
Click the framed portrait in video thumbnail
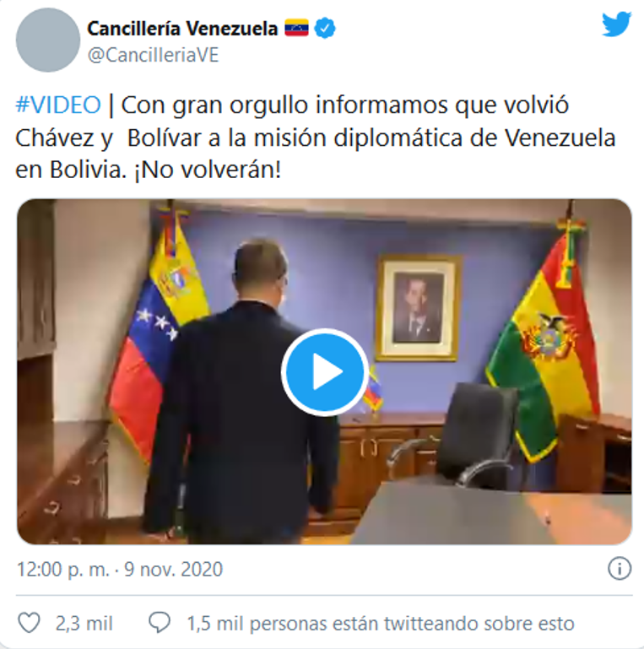[x=418, y=308]
